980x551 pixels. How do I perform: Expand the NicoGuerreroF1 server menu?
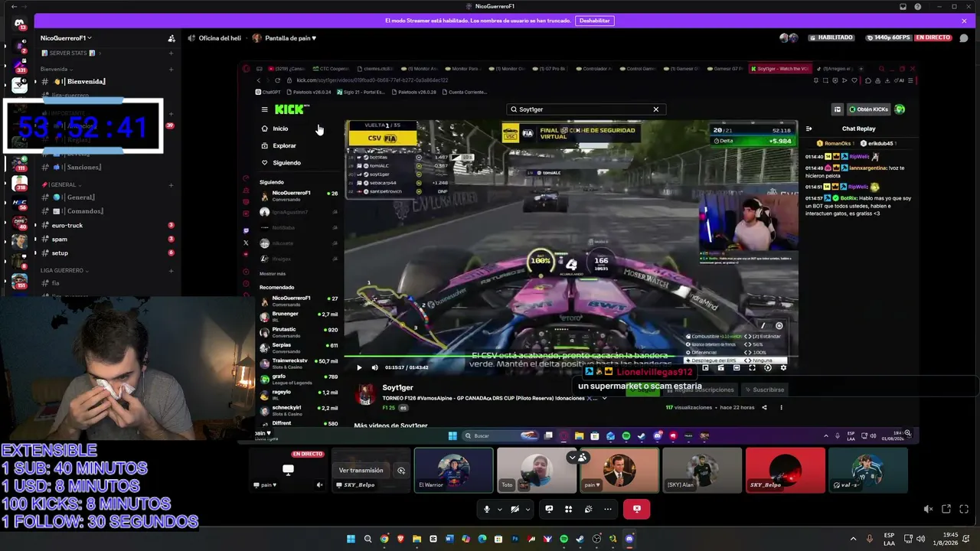click(x=67, y=38)
